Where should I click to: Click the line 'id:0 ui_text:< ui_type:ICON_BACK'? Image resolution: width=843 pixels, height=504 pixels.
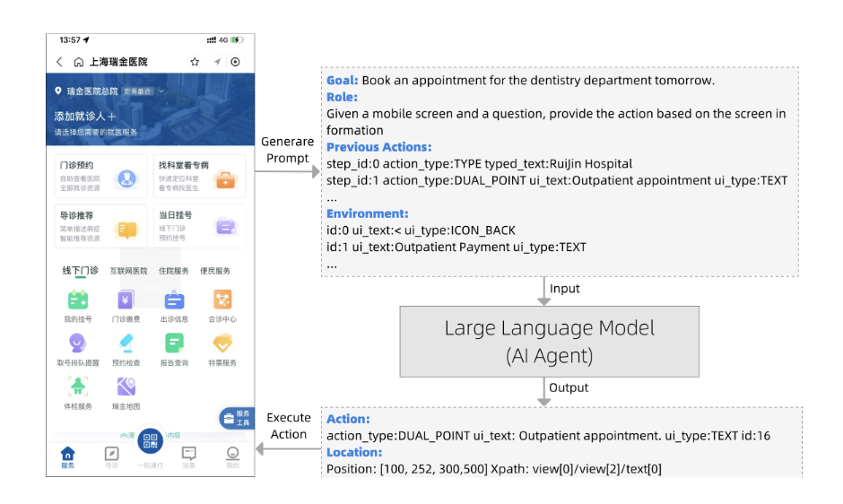421,230
